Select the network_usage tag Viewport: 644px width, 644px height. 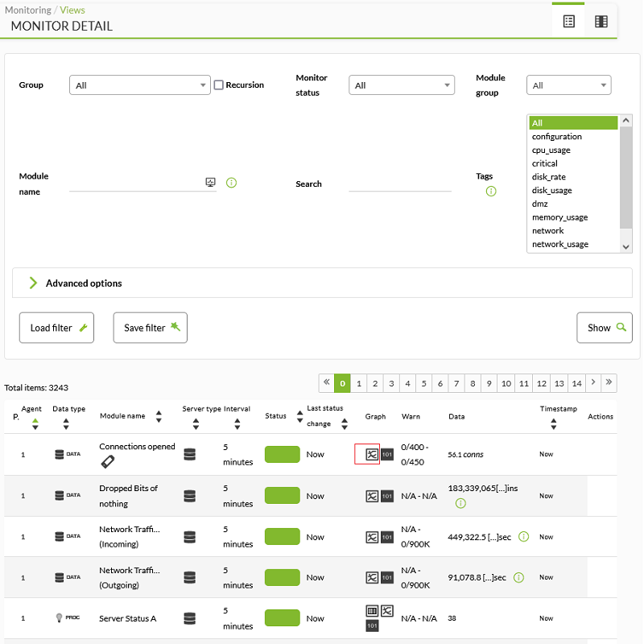(x=573, y=244)
